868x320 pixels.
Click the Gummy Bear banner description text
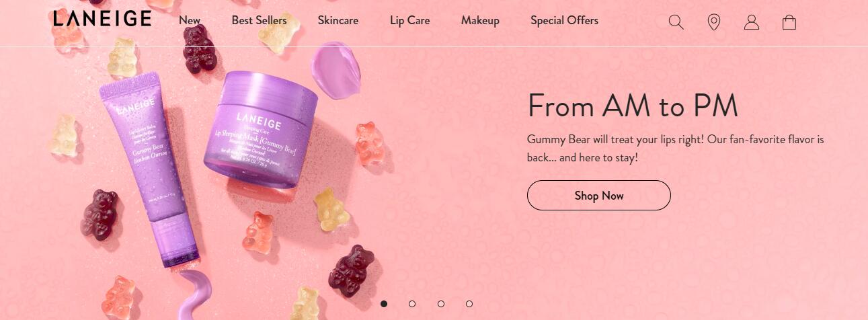[x=675, y=149]
